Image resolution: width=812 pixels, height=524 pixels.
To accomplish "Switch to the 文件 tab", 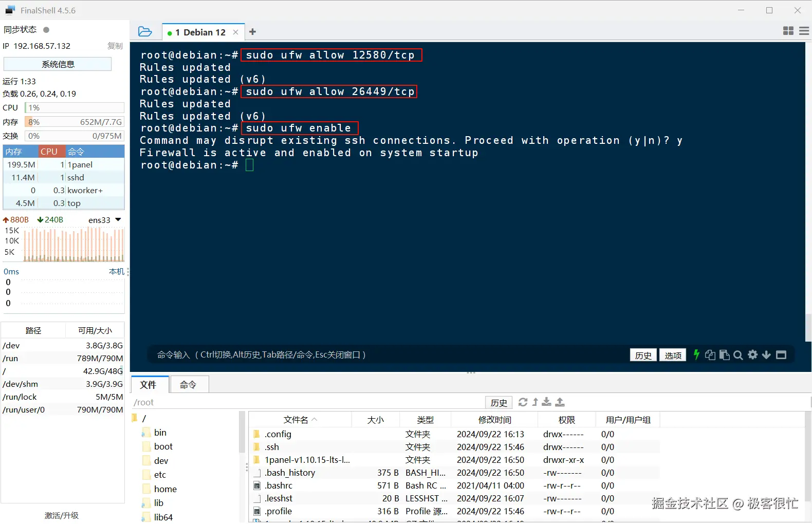I will [x=150, y=384].
